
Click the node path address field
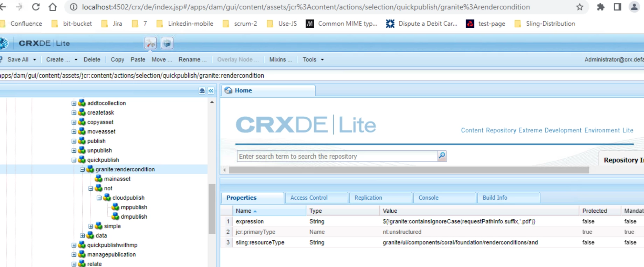(x=322, y=75)
